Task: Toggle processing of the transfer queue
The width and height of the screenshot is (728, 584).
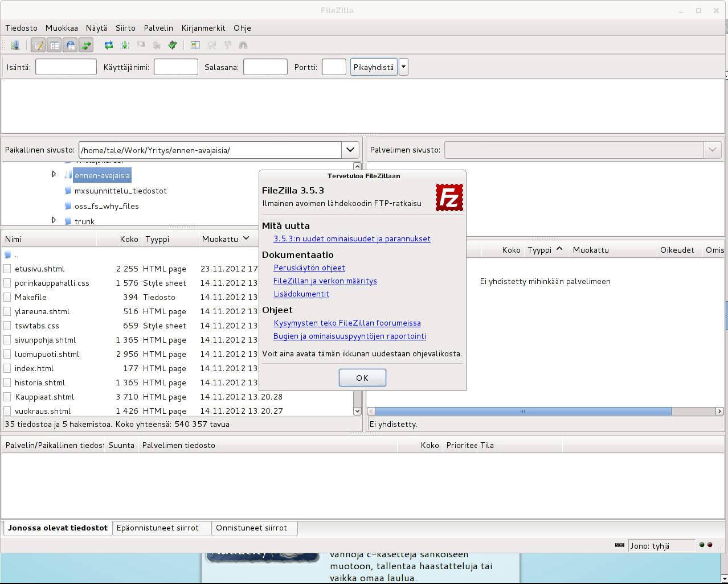Action: click(125, 45)
